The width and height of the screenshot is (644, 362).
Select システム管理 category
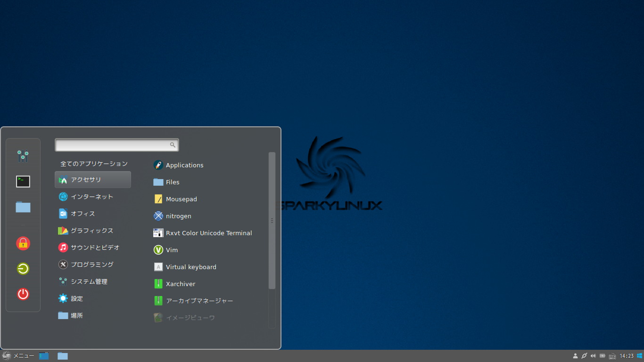[93, 281]
